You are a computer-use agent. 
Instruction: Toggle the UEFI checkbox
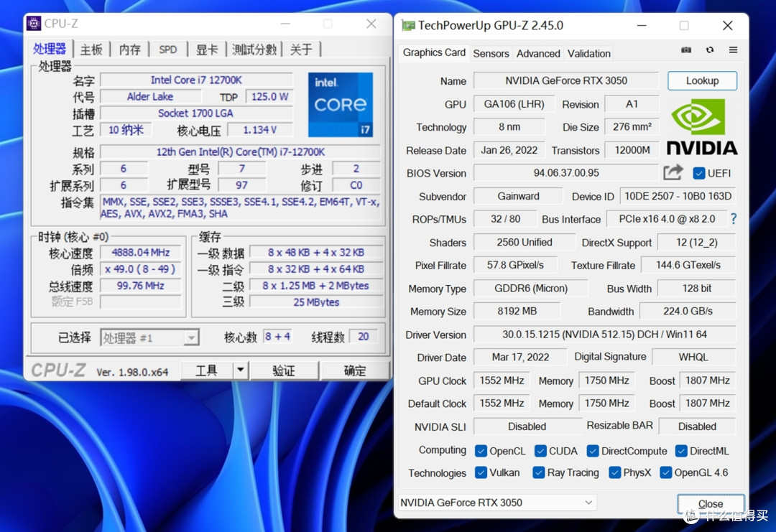pyautogui.click(x=699, y=173)
